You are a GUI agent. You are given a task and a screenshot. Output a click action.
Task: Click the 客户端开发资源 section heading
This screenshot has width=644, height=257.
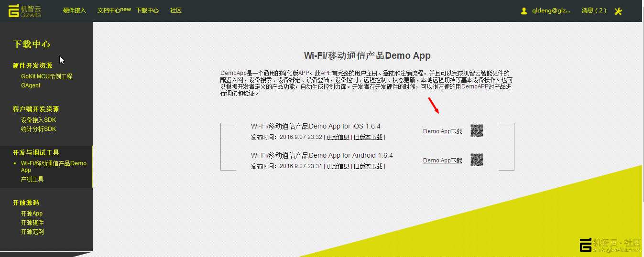pyautogui.click(x=36, y=109)
